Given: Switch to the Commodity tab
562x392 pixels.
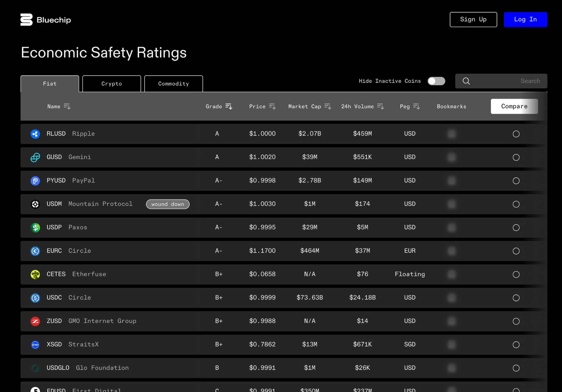Looking at the screenshot, I should [x=174, y=84].
